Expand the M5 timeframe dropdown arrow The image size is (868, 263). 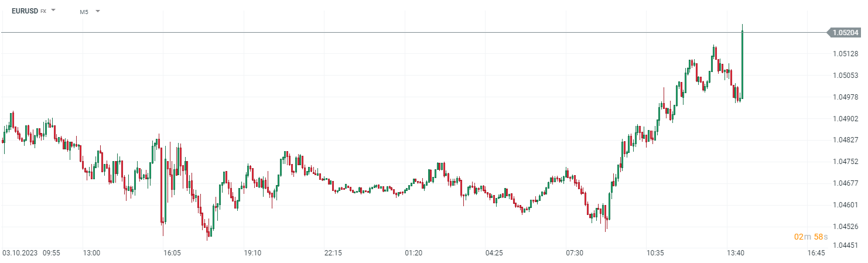(x=97, y=11)
